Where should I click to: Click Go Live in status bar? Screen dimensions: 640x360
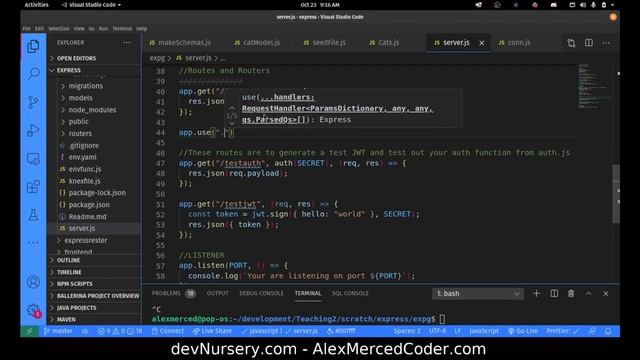[523, 331]
